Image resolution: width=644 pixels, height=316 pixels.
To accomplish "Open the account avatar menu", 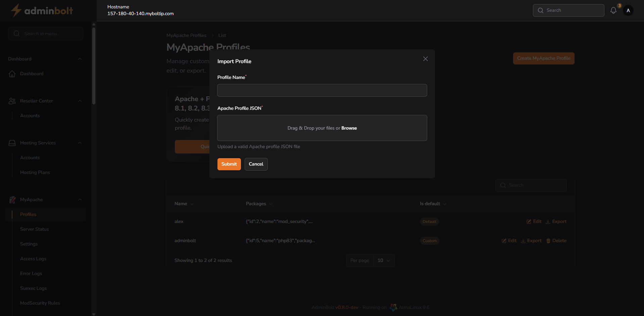I will pyautogui.click(x=628, y=10).
